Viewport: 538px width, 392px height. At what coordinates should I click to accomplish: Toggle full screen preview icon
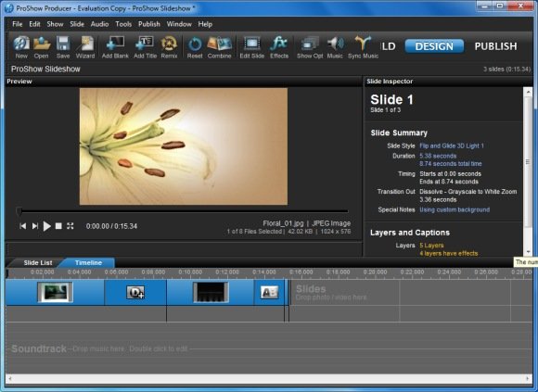[70, 226]
